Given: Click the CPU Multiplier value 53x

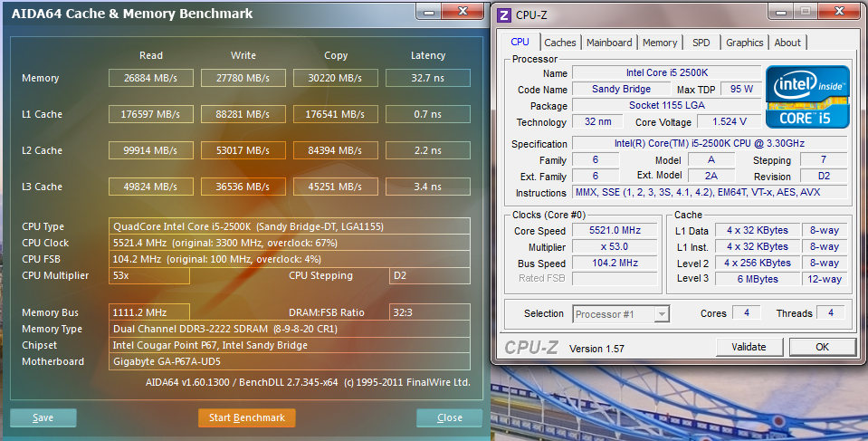Looking at the screenshot, I should [149, 275].
